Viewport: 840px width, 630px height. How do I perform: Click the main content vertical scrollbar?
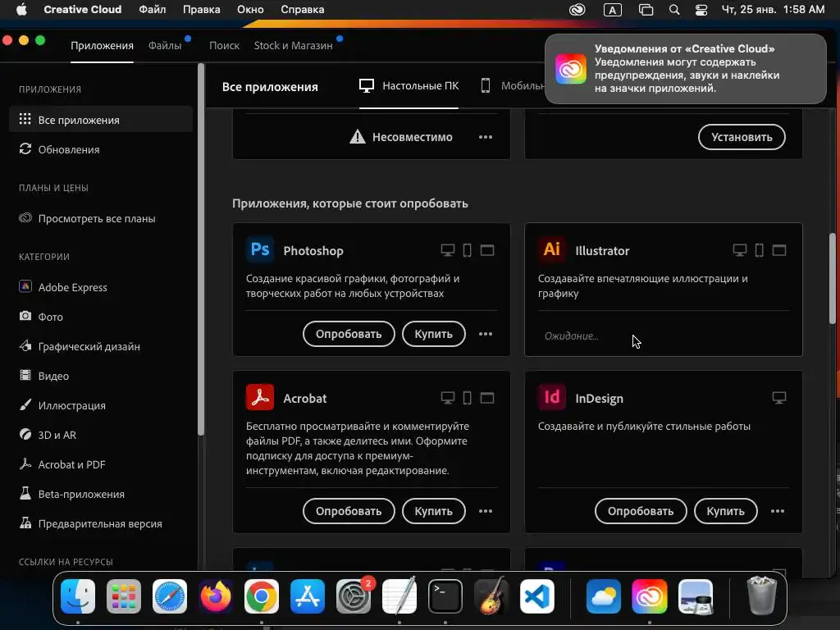[x=832, y=279]
